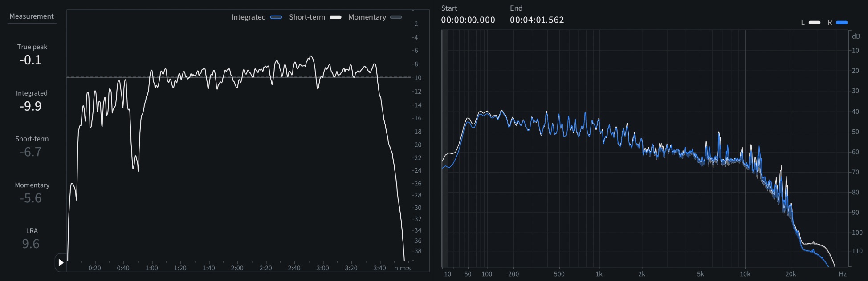Viewport: 868px width, 281px height.
Task: Click the Integrated legend label
Action: [249, 17]
